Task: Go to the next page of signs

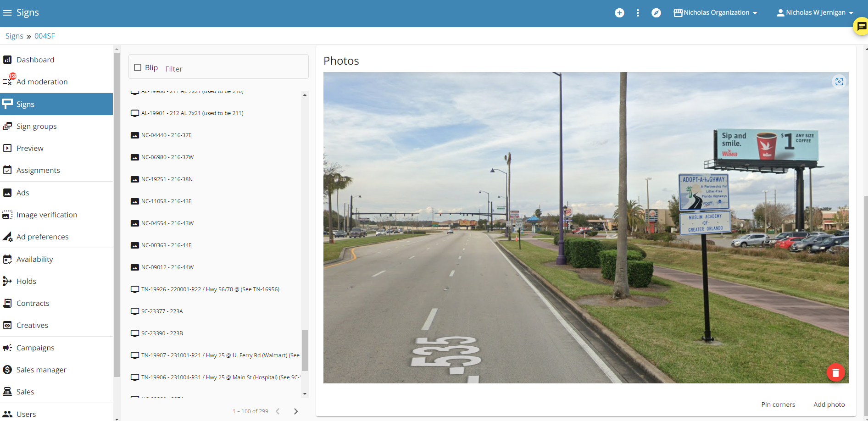Action: point(296,411)
